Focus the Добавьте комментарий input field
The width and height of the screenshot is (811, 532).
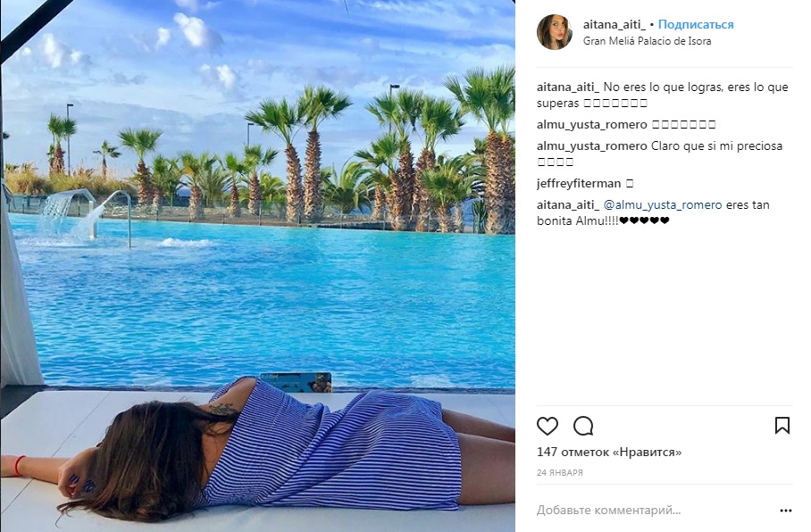coord(655,511)
